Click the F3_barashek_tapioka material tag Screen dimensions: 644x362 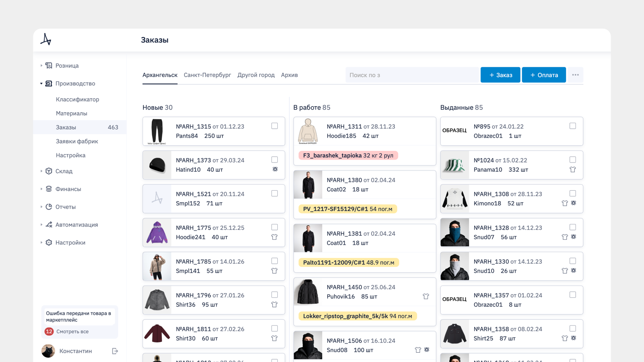(348, 155)
